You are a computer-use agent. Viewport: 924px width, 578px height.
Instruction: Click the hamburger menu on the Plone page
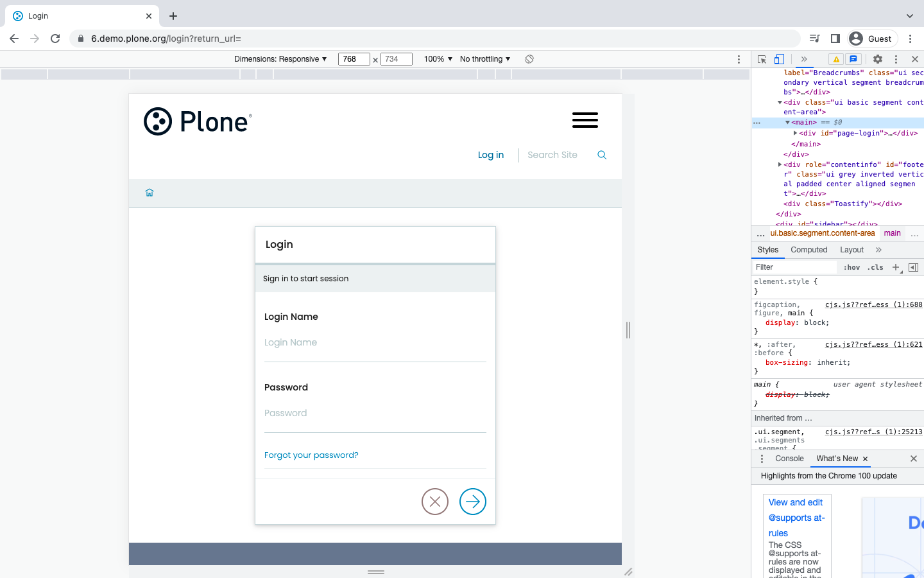tap(585, 120)
